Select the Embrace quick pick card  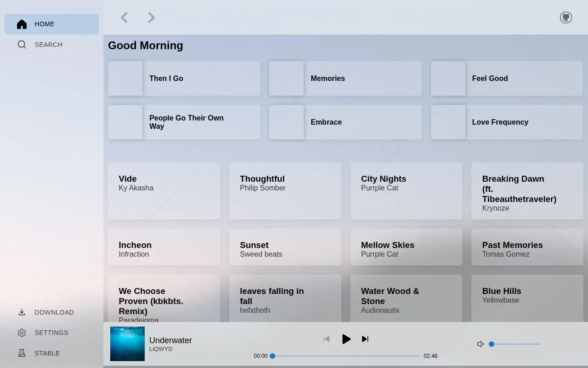pyautogui.click(x=345, y=122)
